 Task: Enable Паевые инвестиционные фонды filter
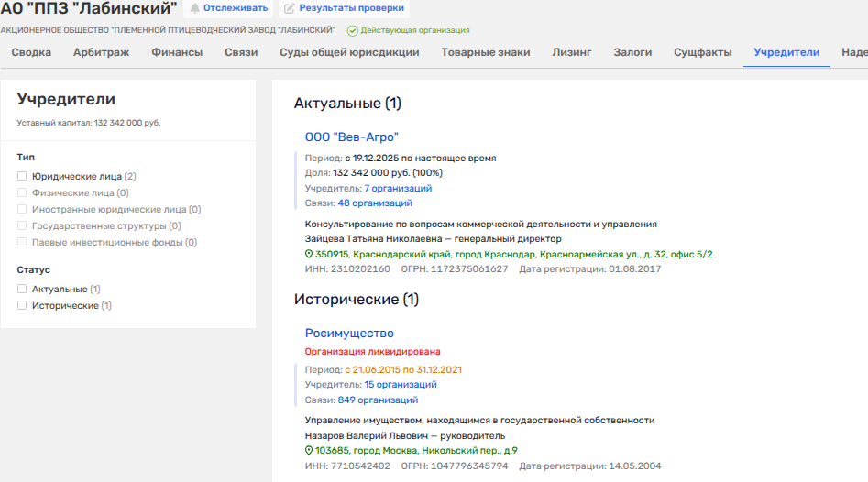(22, 243)
